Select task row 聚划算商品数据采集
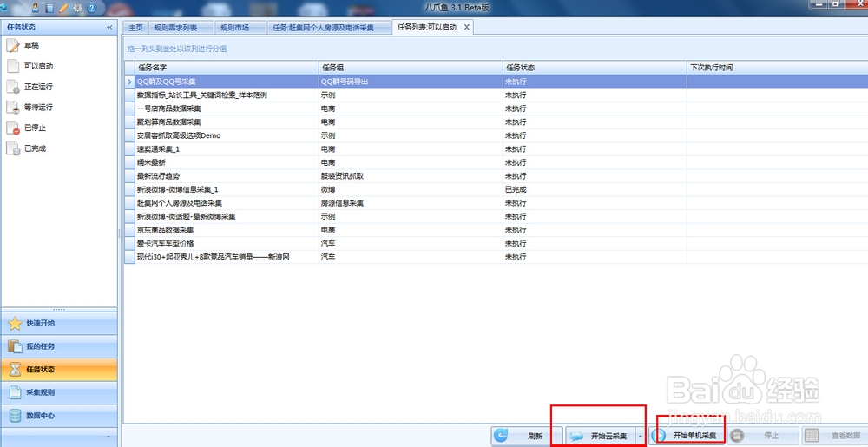Image resolution: width=868 pixels, height=447 pixels. pos(496,122)
